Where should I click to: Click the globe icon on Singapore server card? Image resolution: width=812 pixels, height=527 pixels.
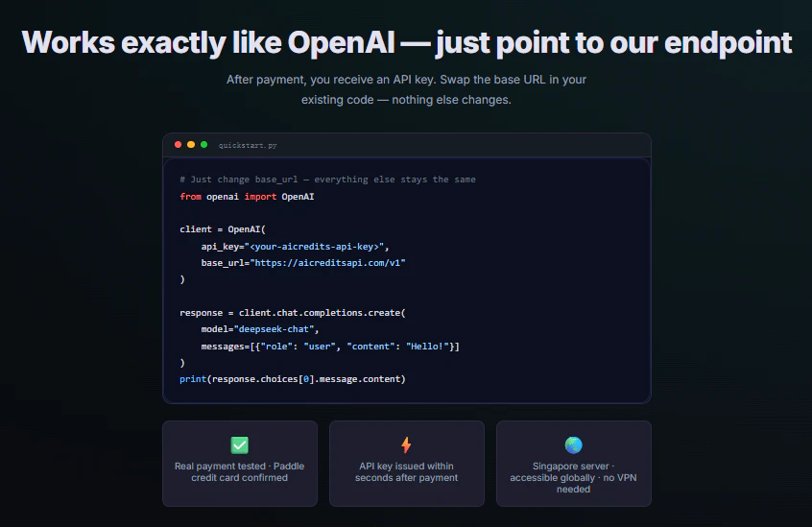click(573, 444)
